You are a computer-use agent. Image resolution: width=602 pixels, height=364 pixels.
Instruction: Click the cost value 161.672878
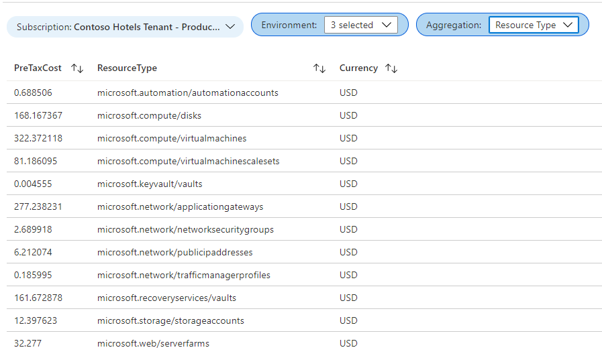coord(38,298)
